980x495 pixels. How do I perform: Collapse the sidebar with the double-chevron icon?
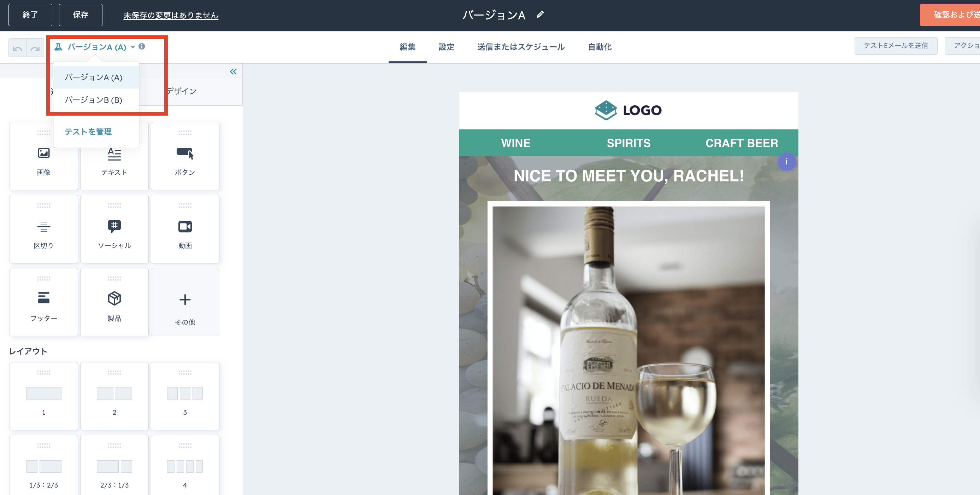coord(233,71)
